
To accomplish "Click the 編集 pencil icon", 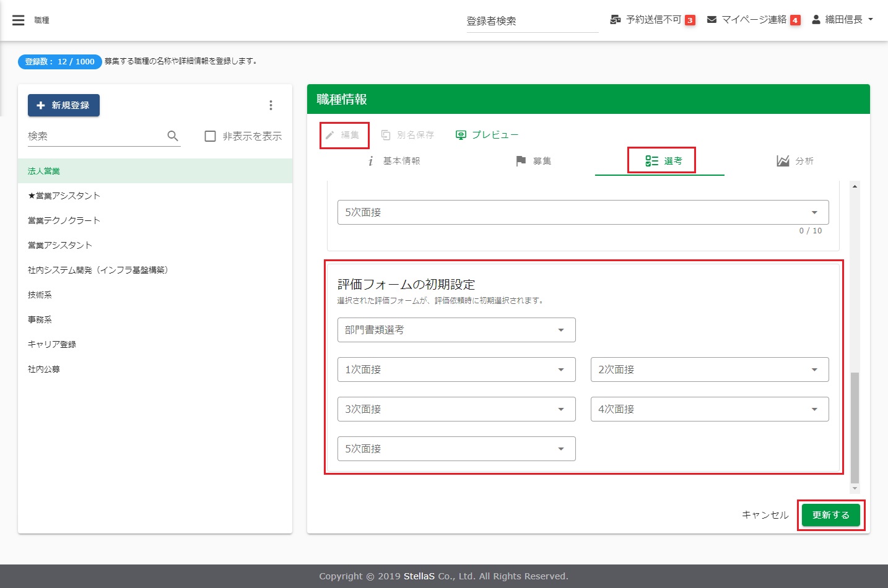I will [330, 135].
